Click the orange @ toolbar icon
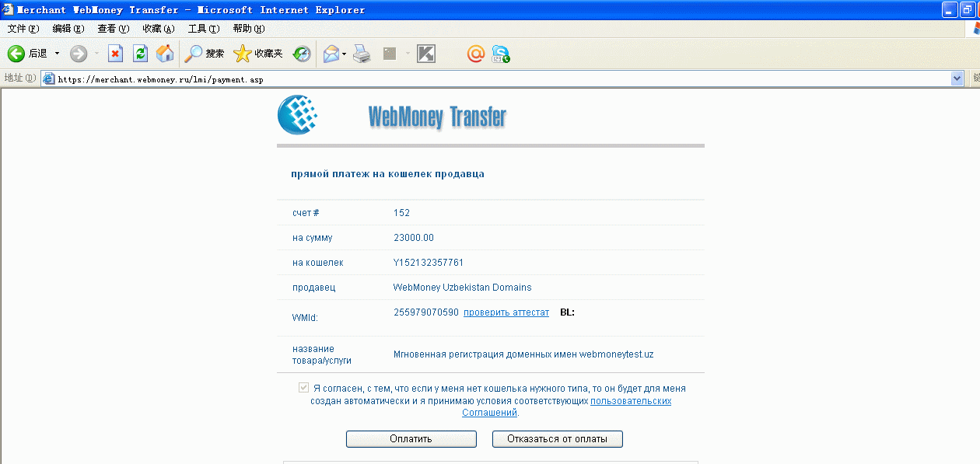This screenshot has width=980, height=464. tap(475, 54)
